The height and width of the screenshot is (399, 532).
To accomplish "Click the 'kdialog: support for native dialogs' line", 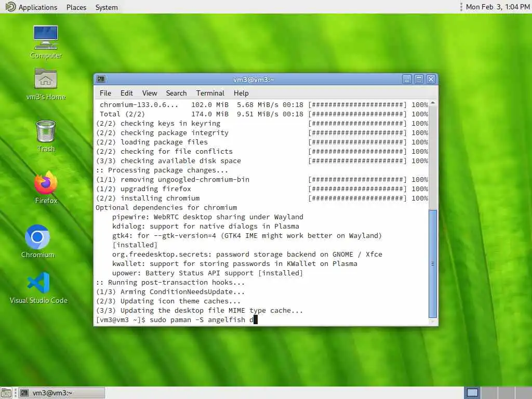I will pyautogui.click(x=206, y=226).
